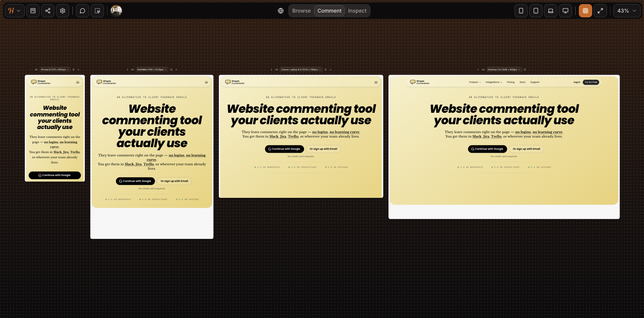
Task: Go back in the Desktop LG frame
Action: coord(478,70)
